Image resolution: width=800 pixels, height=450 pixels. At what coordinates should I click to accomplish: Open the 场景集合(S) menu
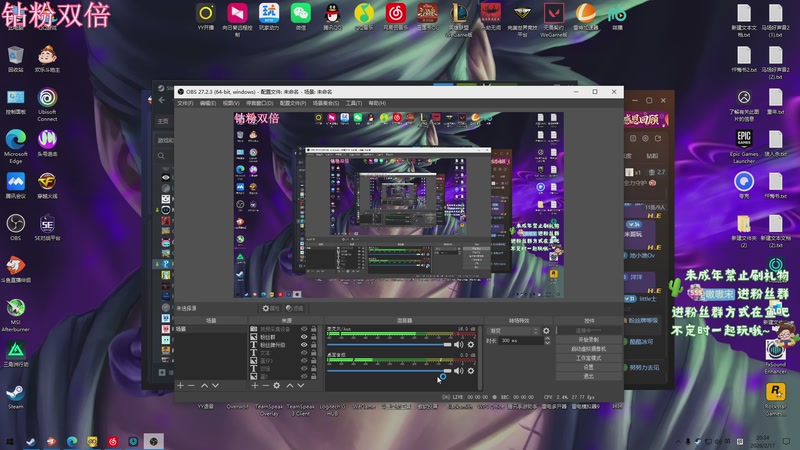326,103
